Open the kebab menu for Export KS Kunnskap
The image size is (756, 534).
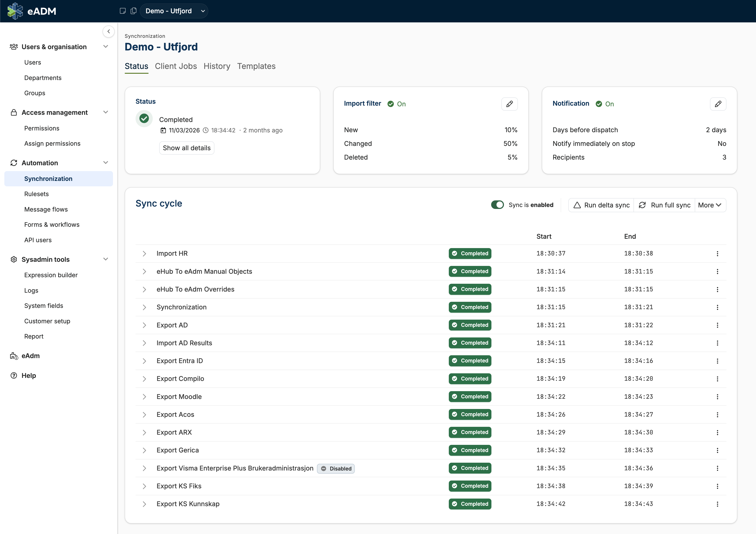click(x=717, y=504)
